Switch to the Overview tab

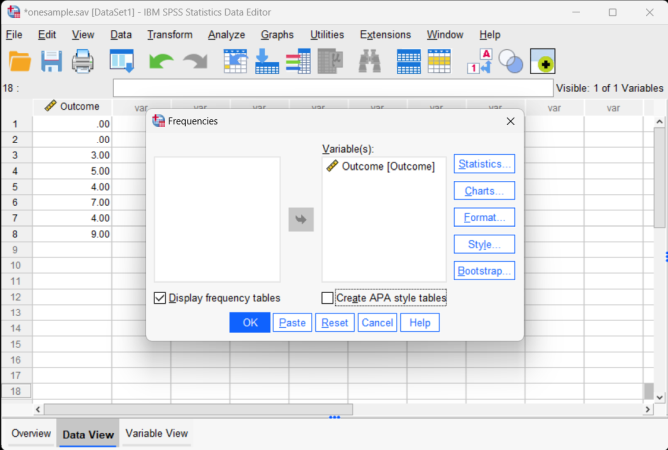tap(31, 433)
